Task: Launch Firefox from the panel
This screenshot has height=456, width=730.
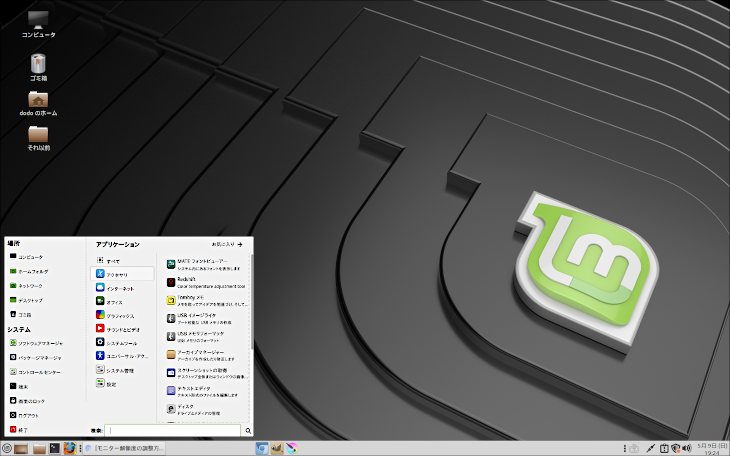Action: 70,449
